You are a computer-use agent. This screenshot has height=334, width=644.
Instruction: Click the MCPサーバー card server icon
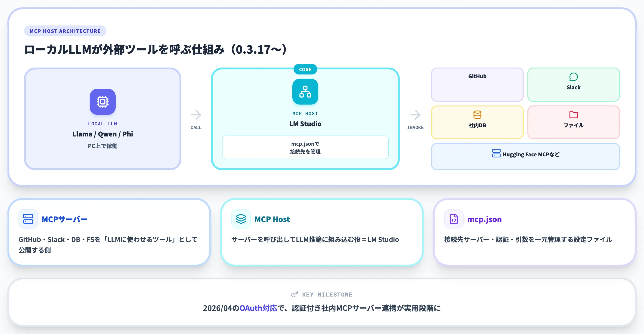click(28, 219)
